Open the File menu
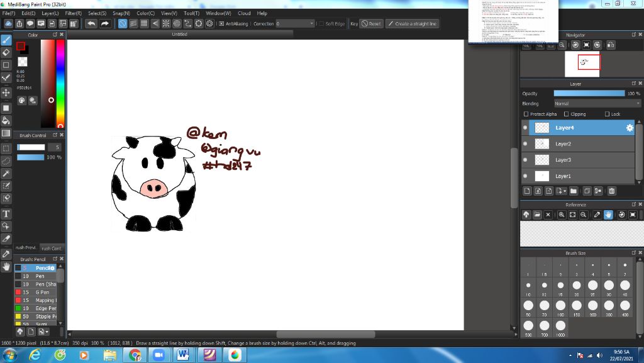The image size is (644, 363). point(9,13)
